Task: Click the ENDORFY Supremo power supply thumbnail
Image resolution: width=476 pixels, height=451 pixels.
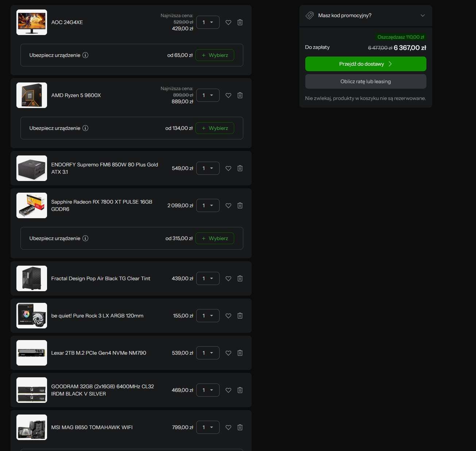Action: coord(32,168)
